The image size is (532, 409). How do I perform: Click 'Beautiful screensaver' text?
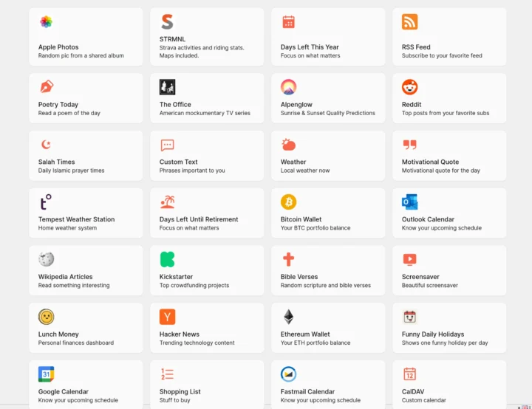click(430, 285)
